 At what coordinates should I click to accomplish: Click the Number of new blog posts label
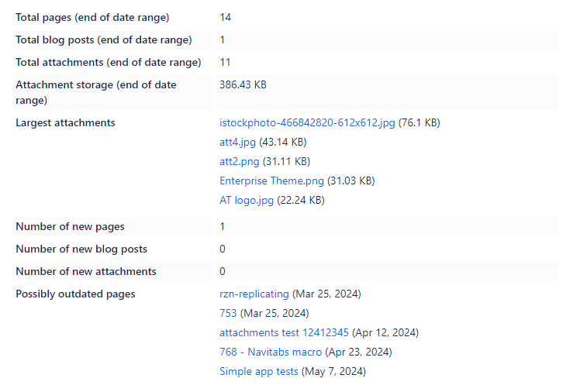(x=81, y=249)
